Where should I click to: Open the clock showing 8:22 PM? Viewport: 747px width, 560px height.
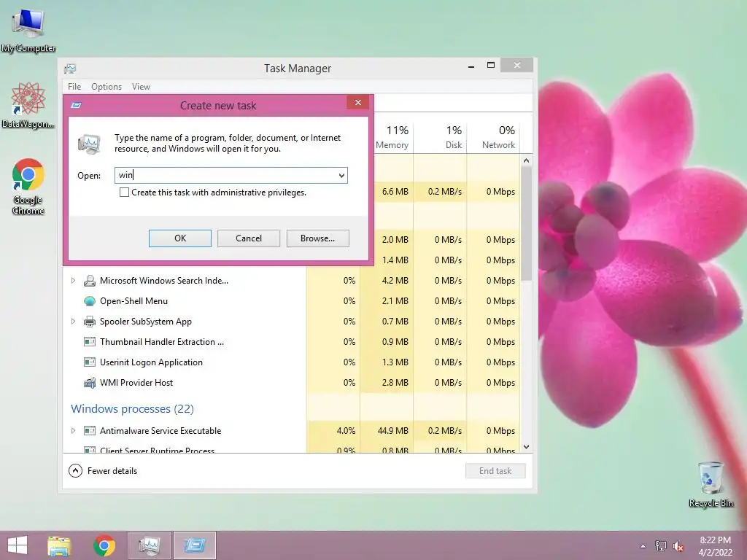(715, 546)
